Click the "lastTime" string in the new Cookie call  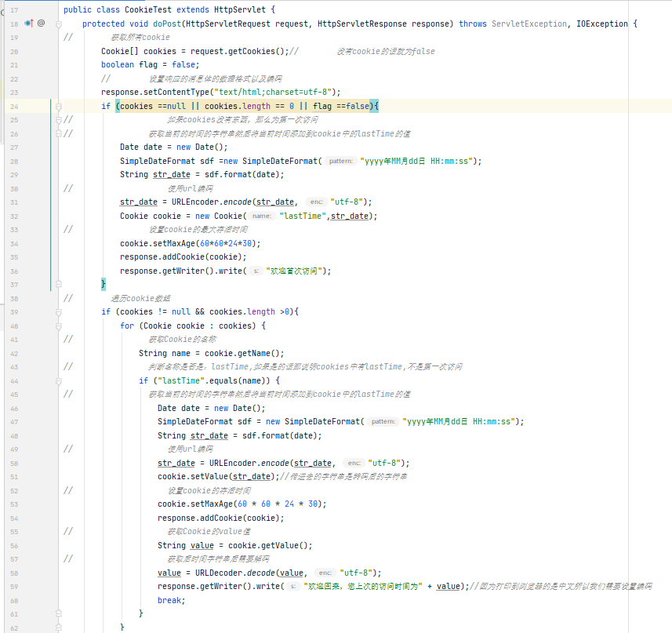[303, 216]
